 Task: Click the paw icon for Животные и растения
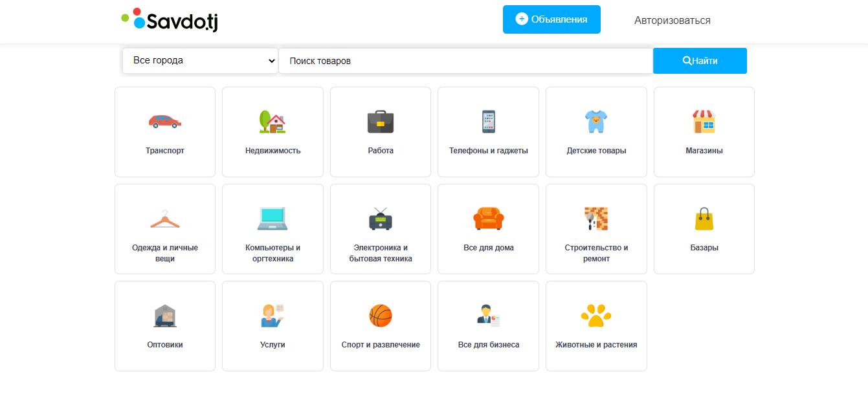pos(595,315)
